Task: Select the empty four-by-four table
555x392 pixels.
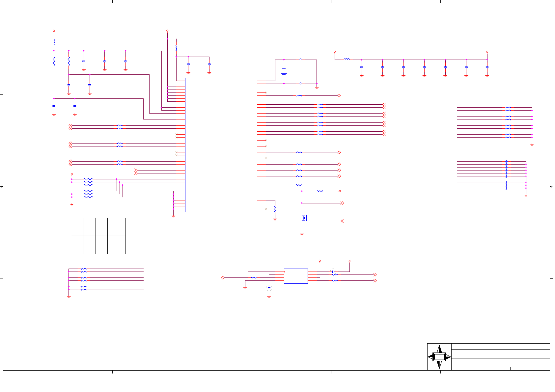Action: (99, 236)
